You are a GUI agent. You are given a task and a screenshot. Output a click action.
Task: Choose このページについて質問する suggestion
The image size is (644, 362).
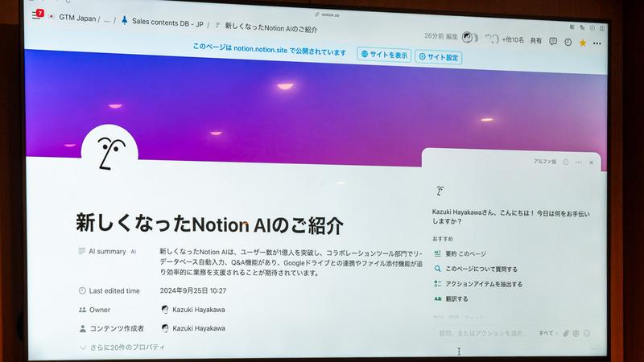click(476, 269)
